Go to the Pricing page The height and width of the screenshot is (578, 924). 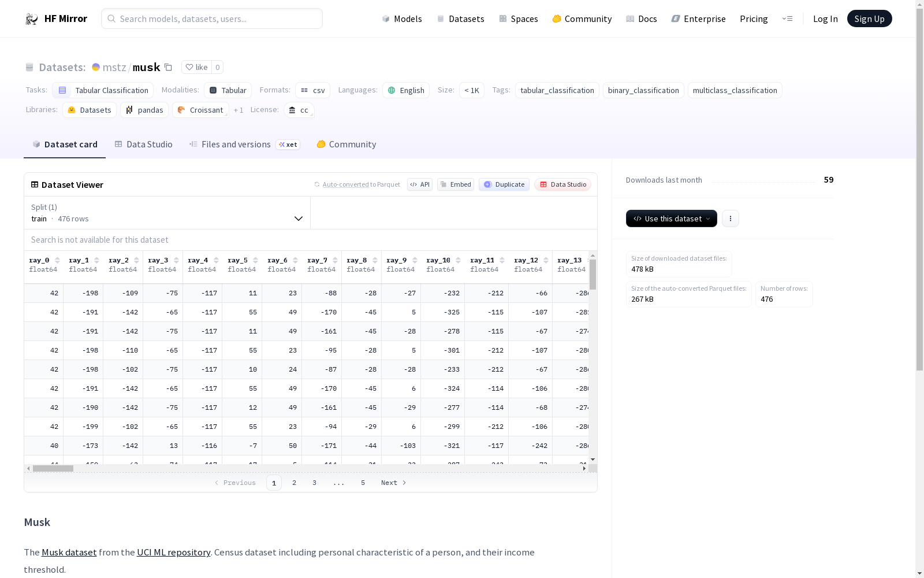click(x=754, y=18)
